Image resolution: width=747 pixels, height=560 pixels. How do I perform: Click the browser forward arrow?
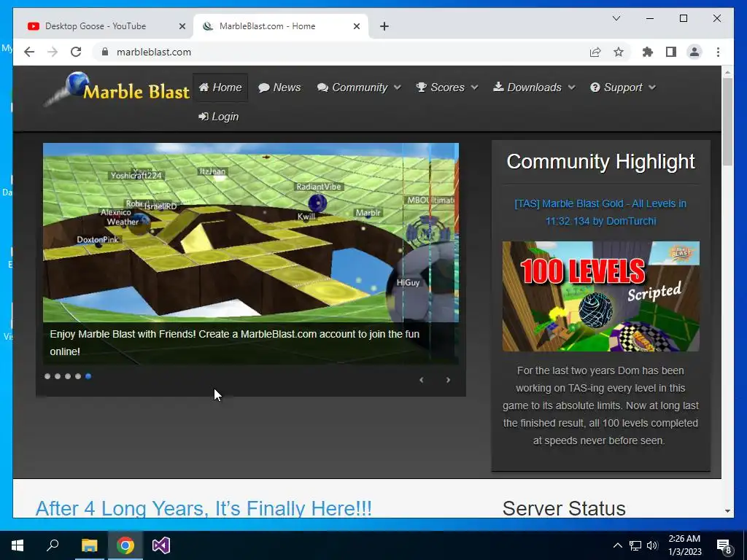pyautogui.click(x=53, y=52)
